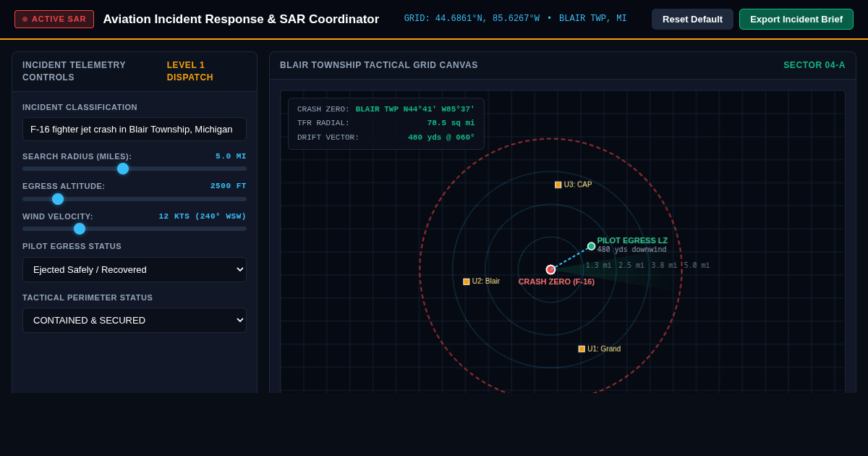Click the 5.0 mi range ring label
Image resolution: width=868 pixels, height=456 pixels.
click(x=697, y=266)
